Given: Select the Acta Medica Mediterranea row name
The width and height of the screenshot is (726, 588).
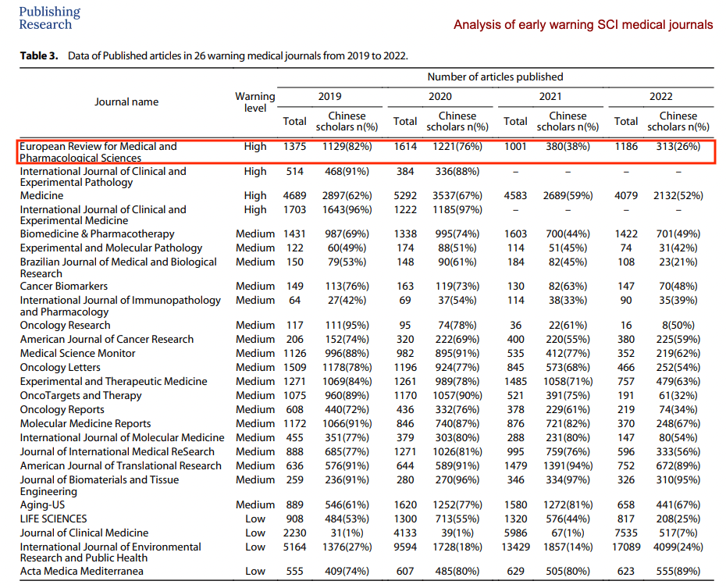Looking at the screenshot, I should 81,571.
